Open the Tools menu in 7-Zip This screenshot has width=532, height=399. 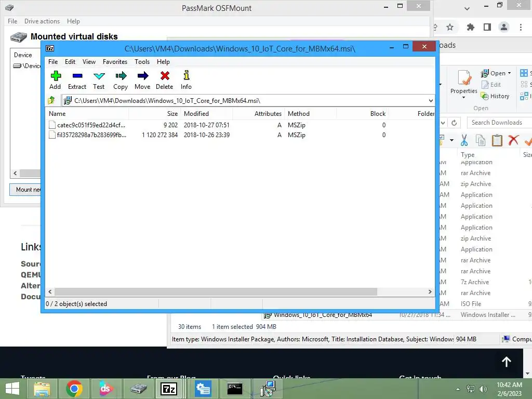(142, 62)
